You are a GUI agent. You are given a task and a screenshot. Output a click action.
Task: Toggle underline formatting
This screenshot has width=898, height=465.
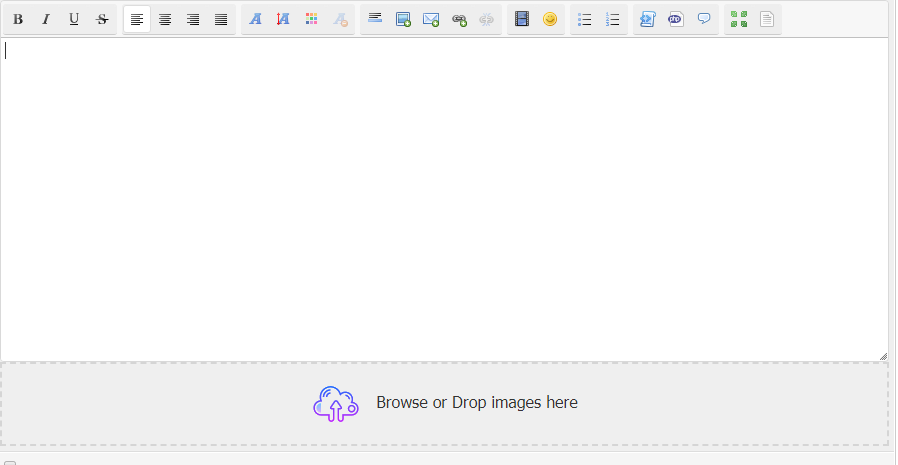[x=74, y=19]
